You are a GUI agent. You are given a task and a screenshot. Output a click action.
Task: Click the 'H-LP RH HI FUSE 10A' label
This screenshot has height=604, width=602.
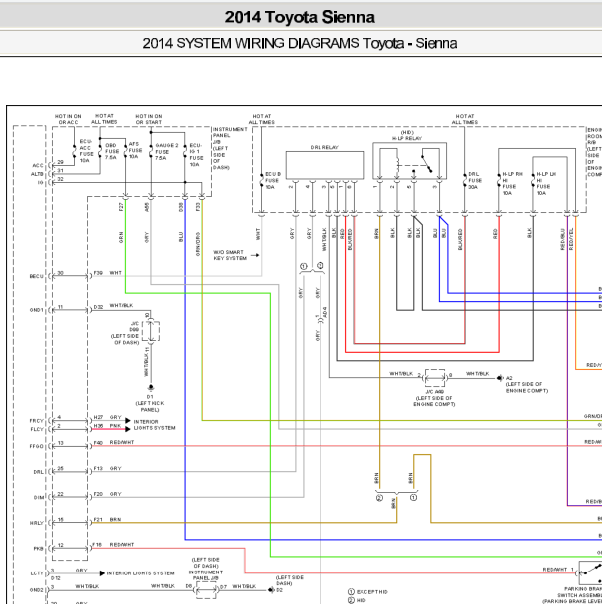[512, 184]
